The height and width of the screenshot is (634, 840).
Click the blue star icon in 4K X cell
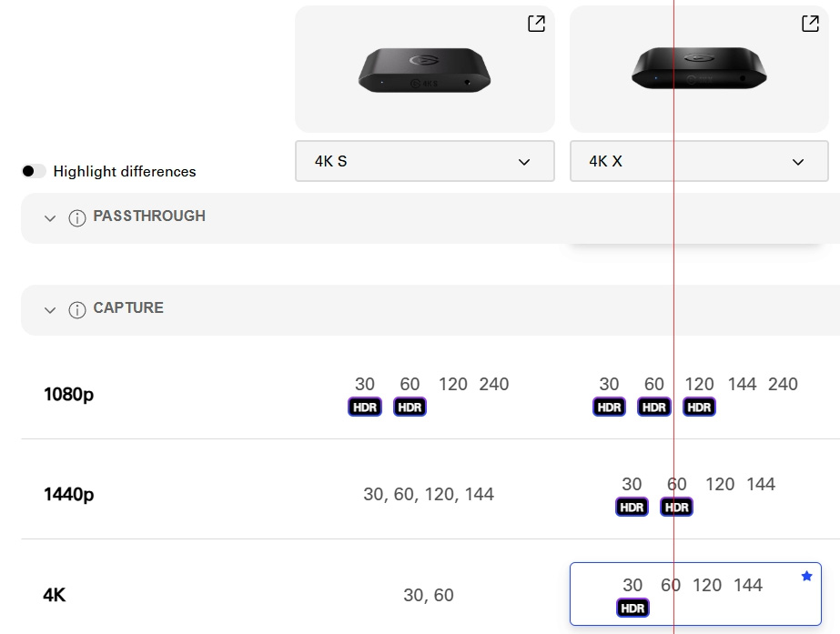pyautogui.click(x=807, y=576)
